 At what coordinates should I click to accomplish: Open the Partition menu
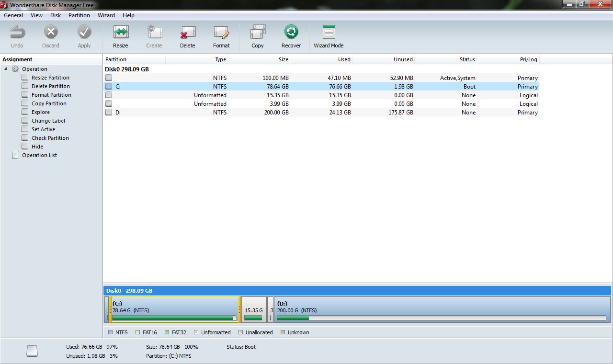(x=79, y=15)
